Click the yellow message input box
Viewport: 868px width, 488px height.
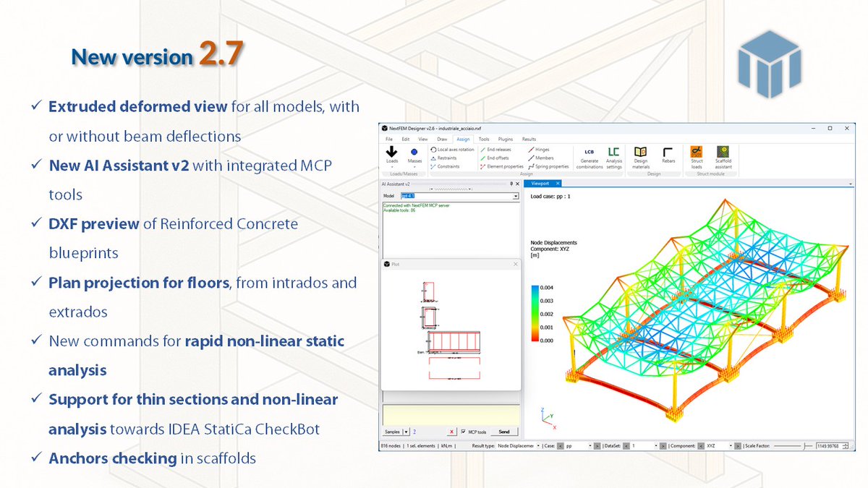tap(451, 415)
